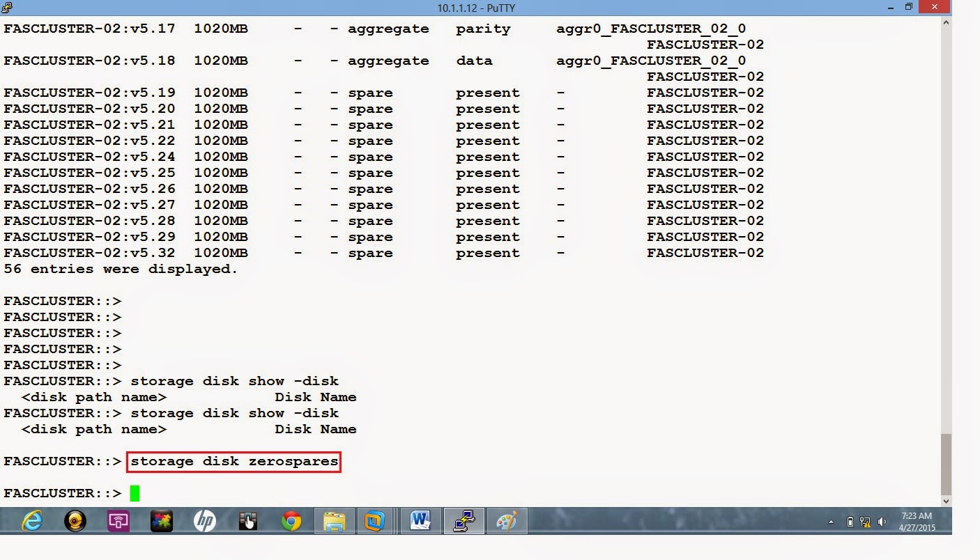Toggle the purple screen-share app icon
The width and height of the screenshot is (980, 560).
pos(118,520)
